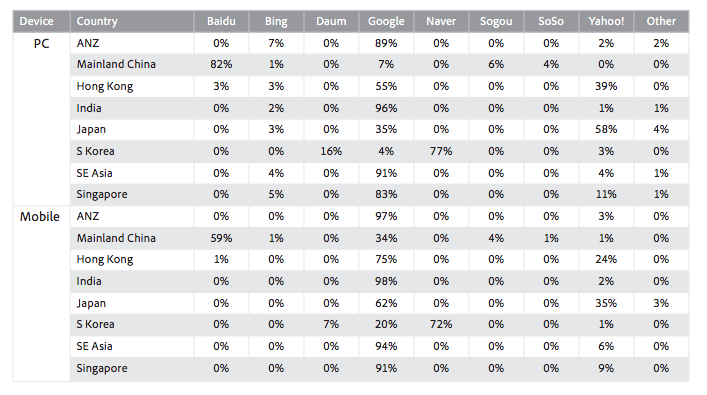
Task: Click the 11% Yahoo! cell for PC Singapore
Action: [x=606, y=194]
